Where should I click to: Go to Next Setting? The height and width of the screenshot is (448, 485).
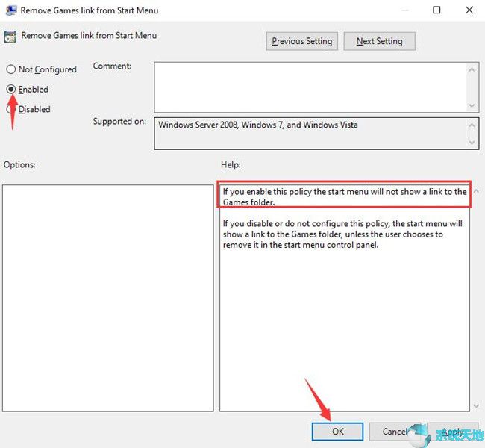[x=379, y=41]
